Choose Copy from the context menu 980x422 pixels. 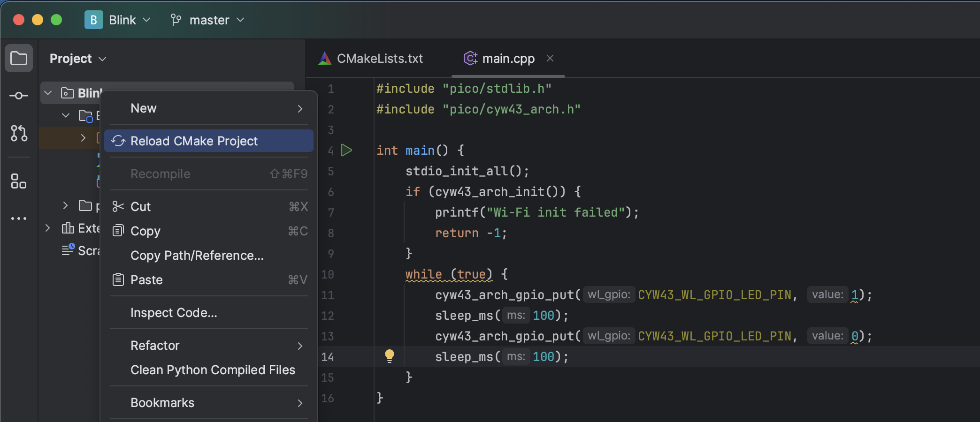coord(209,231)
